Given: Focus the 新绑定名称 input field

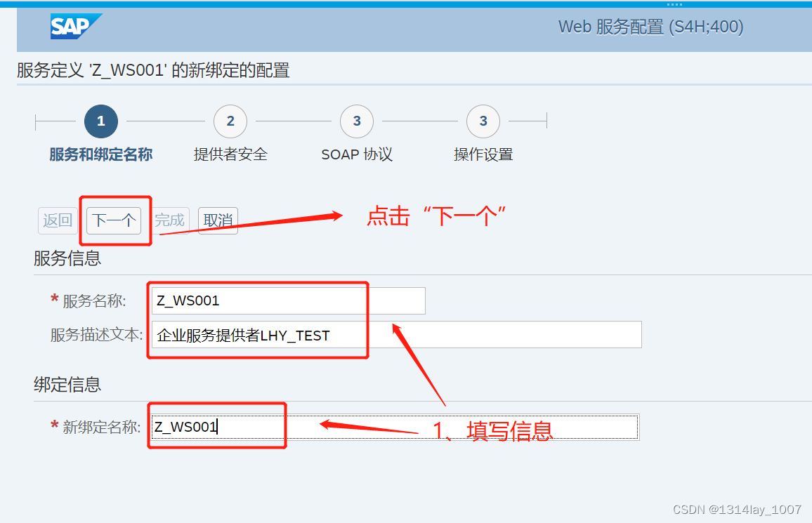Looking at the screenshot, I should [395, 427].
